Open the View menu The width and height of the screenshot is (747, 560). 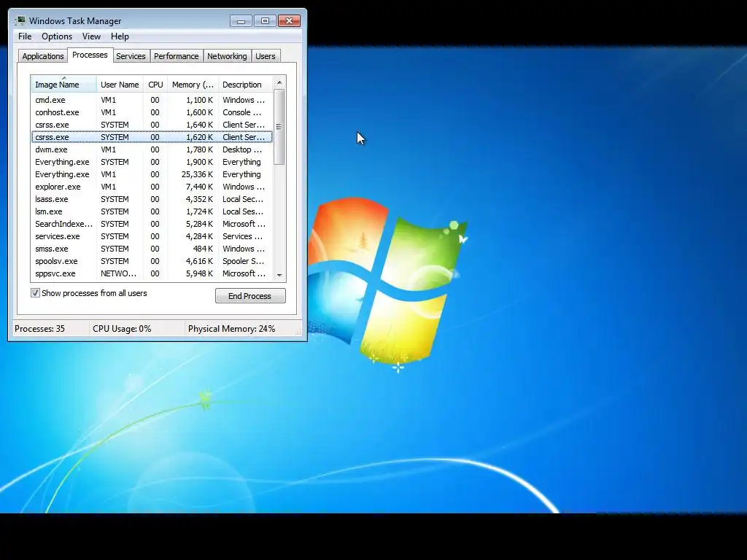[91, 36]
